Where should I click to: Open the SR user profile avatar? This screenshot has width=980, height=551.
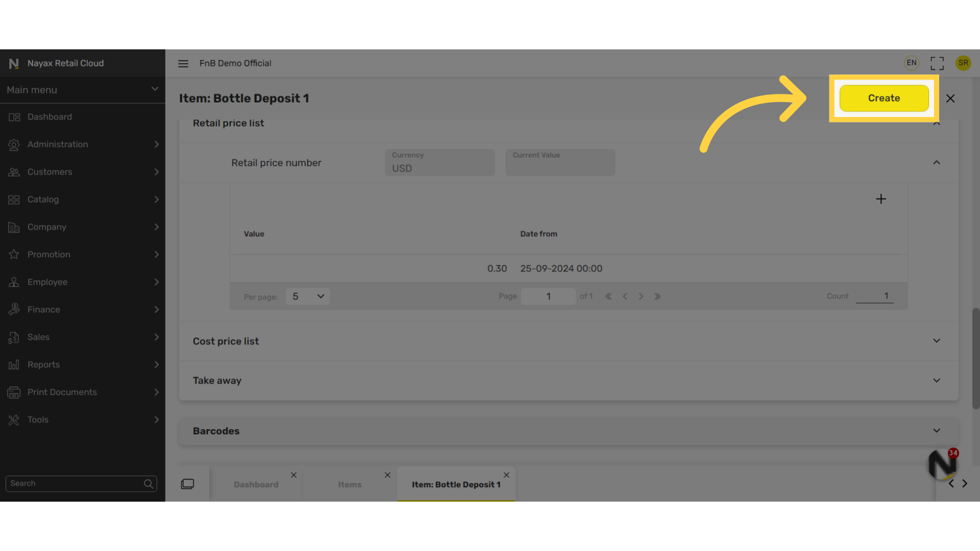point(963,63)
